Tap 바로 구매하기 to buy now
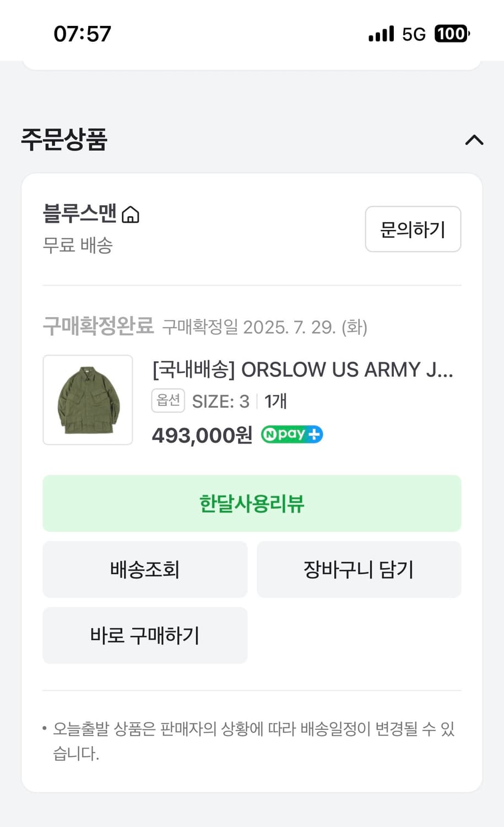504x827 pixels. coord(145,635)
